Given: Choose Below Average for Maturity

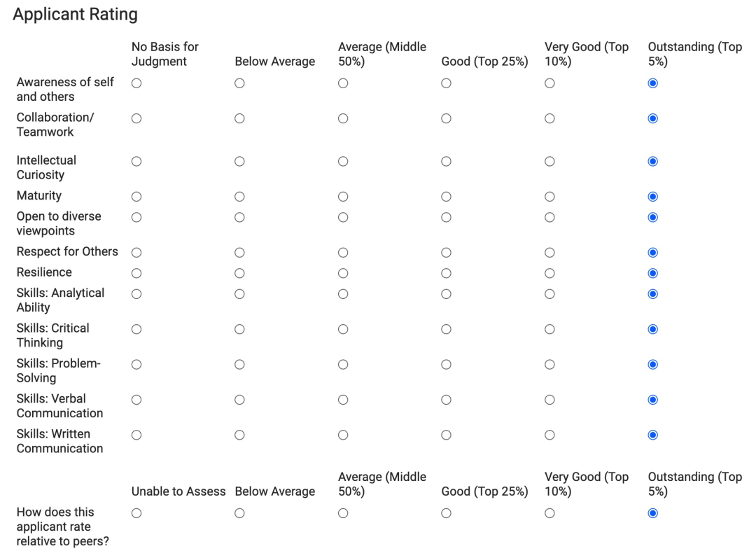Looking at the screenshot, I should tap(239, 197).
